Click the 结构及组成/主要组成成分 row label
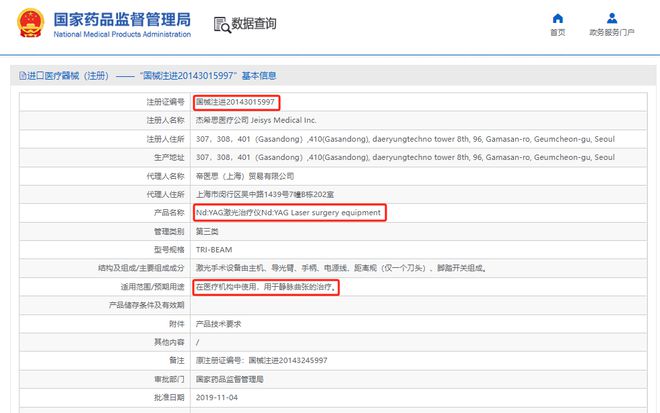Image resolution: width=660 pixels, height=413 pixels. [x=141, y=268]
